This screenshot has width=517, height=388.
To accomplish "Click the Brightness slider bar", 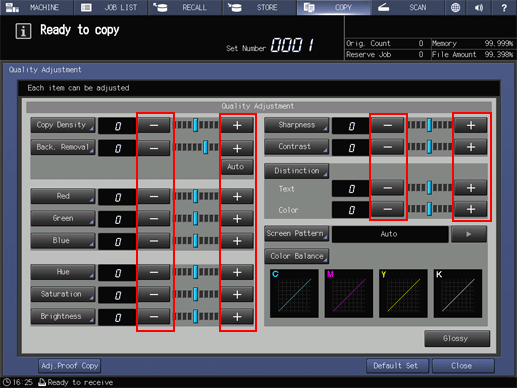I will click(197, 316).
